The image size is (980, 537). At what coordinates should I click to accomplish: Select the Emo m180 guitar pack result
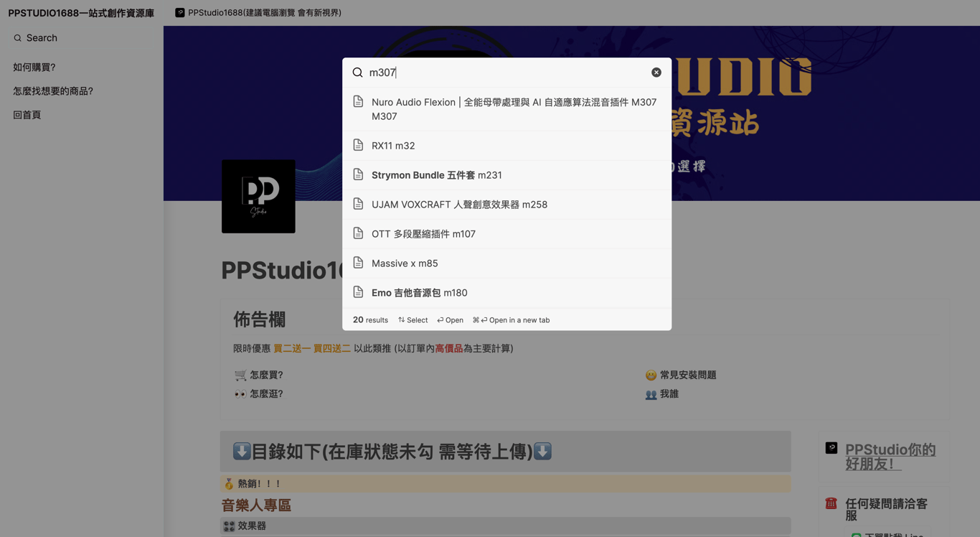coord(507,293)
